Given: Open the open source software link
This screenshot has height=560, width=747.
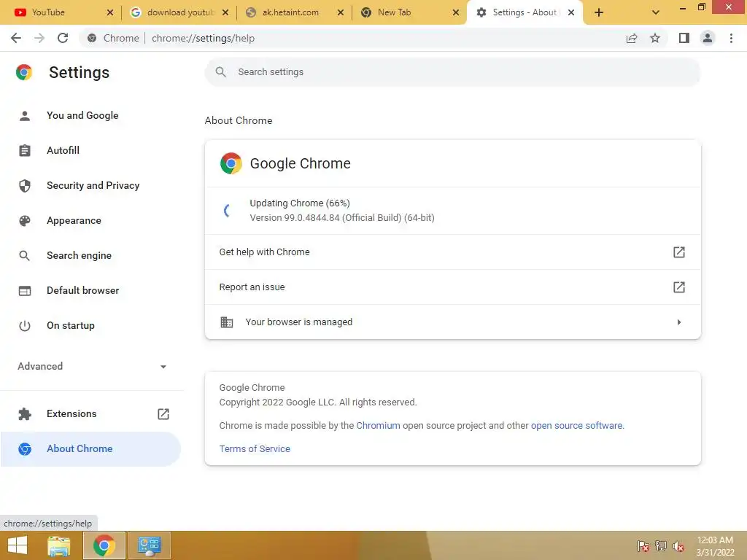Looking at the screenshot, I should [x=576, y=426].
